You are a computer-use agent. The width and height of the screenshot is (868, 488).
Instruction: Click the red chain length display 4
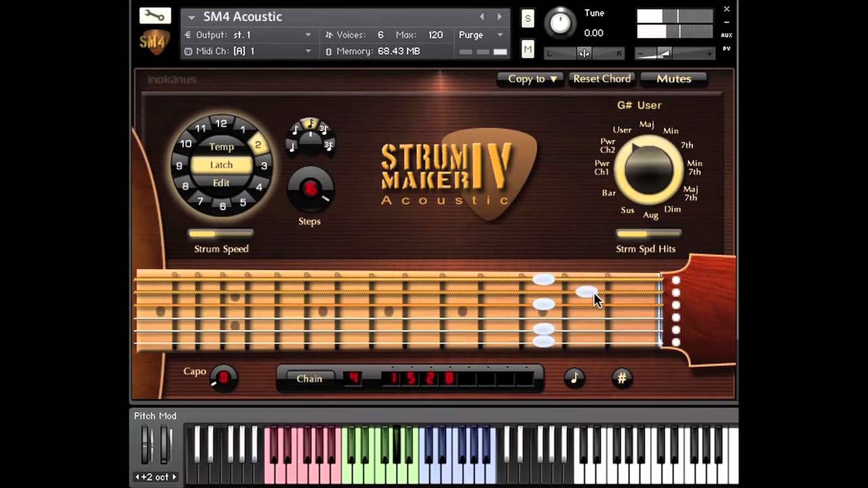(x=353, y=378)
